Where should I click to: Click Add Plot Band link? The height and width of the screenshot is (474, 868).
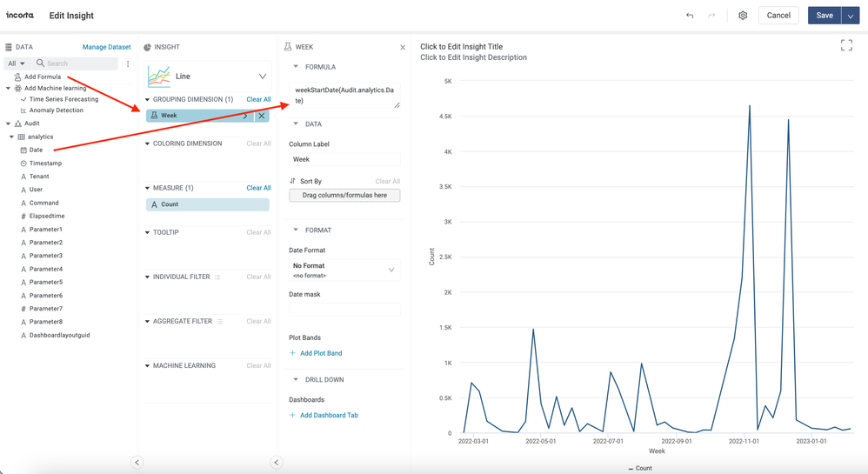[x=320, y=353]
